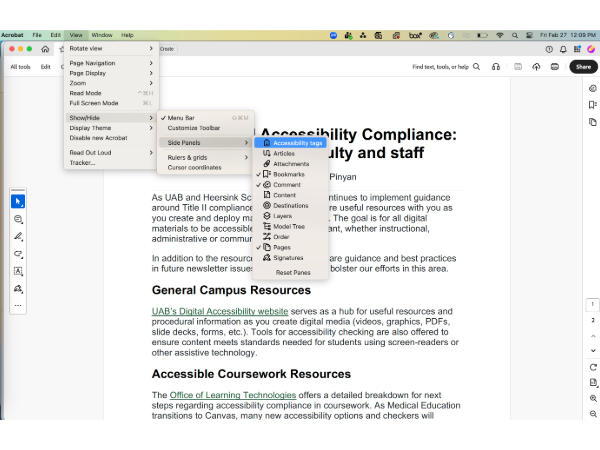The height and width of the screenshot is (450, 600).
Task: Open more tools ellipsis in quick toolbar
Action: pos(18,305)
